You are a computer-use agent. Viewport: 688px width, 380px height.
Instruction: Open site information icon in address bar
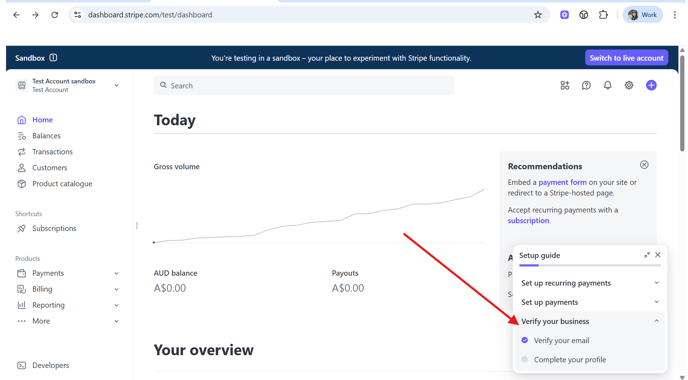pos(78,15)
